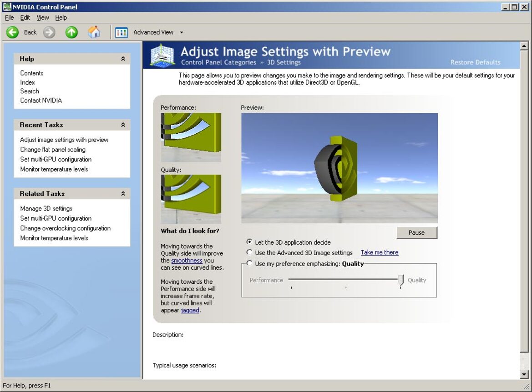The height and width of the screenshot is (392, 532).
Task: Click the green Up arrow icon
Action: tap(71, 32)
